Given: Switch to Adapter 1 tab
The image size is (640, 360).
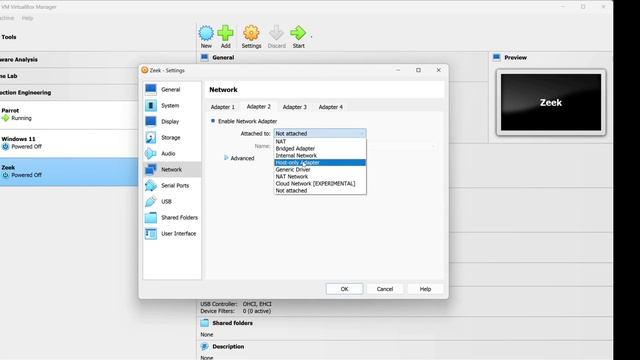Looking at the screenshot, I should (x=222, y=107).
